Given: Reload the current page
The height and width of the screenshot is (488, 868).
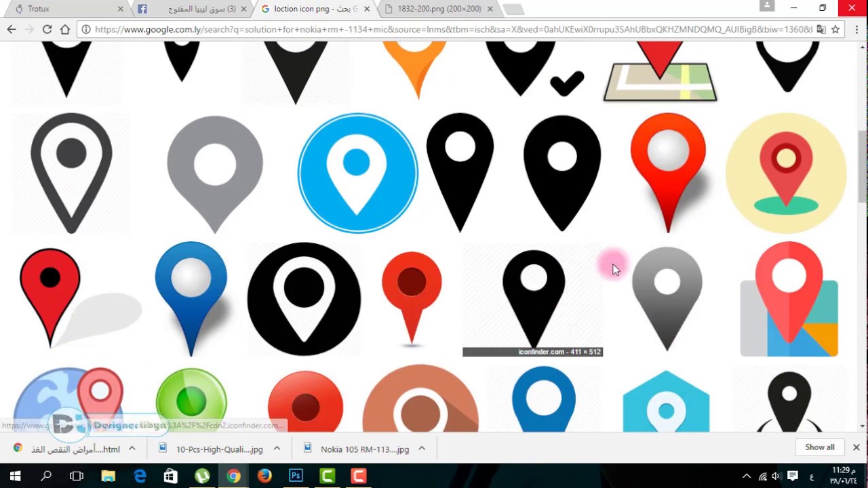Looking at the screenshot, I should pyautogui.click(x=47, y=29).
